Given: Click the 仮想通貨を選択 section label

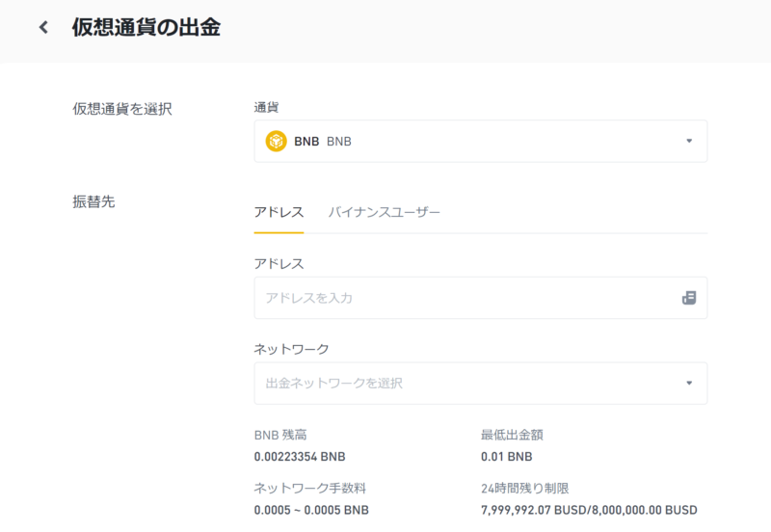Looking at the screenshot, I should (x=122, y=109).
